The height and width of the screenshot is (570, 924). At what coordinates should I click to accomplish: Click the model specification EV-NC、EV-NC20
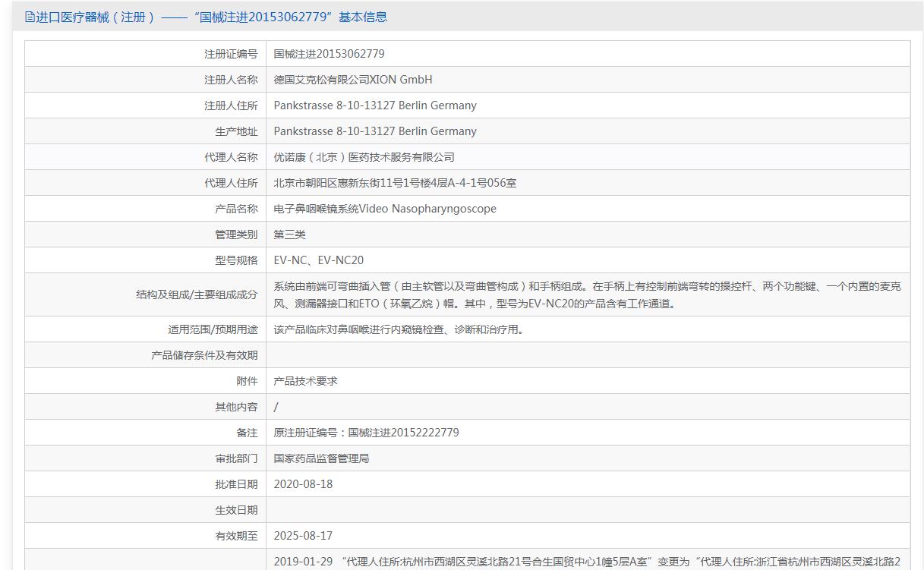(x=318, y=260)
